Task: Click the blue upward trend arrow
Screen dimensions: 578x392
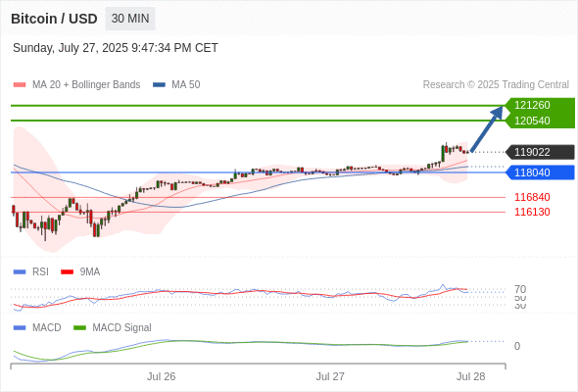Action: pyautogui.click(x=487, y=128)
